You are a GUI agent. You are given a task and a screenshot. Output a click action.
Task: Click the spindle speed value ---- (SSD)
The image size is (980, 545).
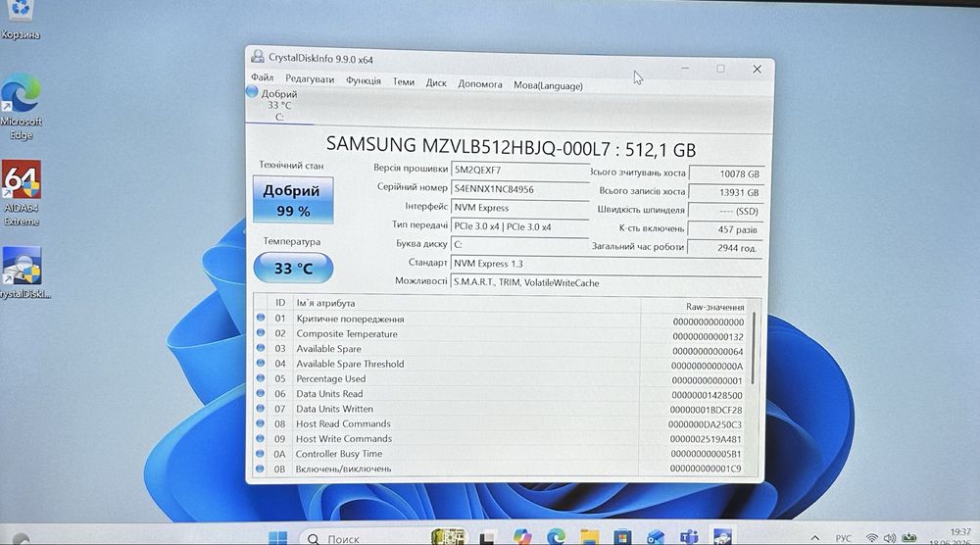click(x=725, y=212)
